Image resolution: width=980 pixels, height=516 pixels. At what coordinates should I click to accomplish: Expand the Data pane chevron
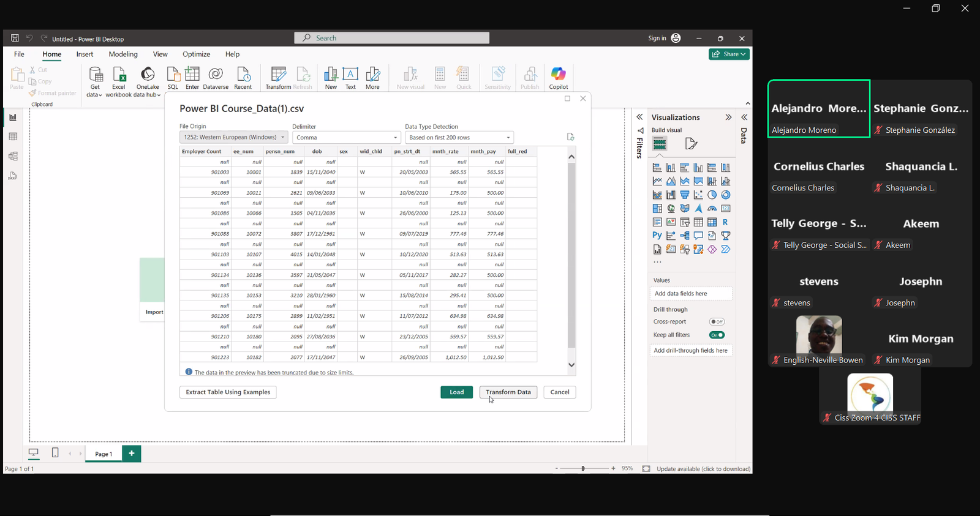(744, 117)
